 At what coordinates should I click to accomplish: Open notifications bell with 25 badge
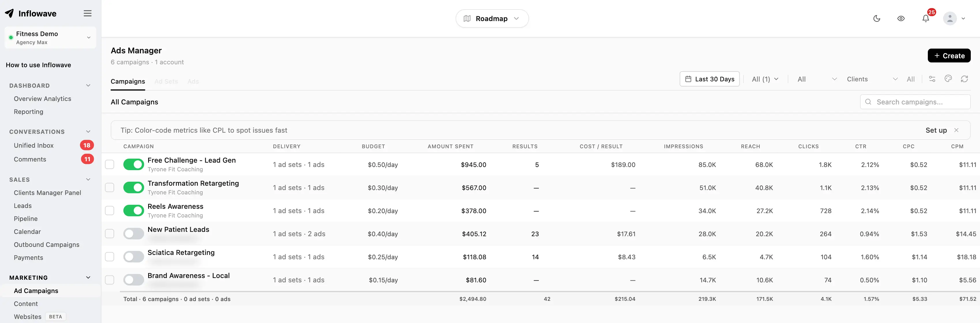click(x=926, y=18)
